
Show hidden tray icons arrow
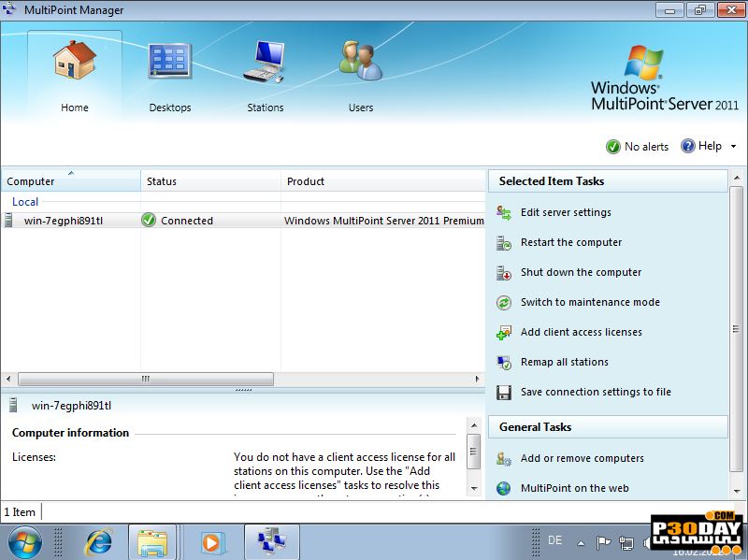click(x=581, y=543)
